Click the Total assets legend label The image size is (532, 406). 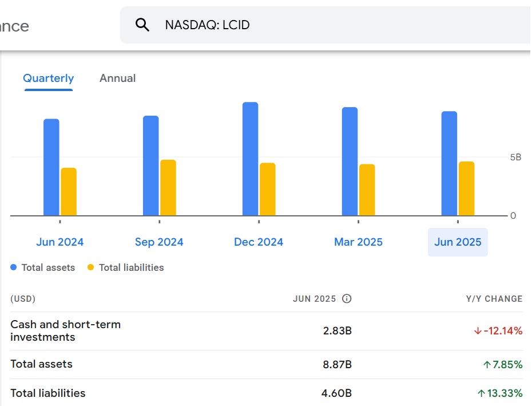coord(48,267)
